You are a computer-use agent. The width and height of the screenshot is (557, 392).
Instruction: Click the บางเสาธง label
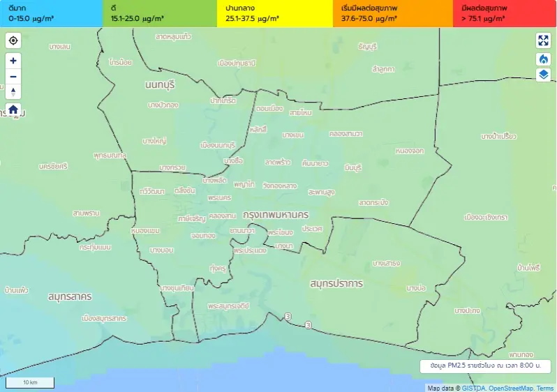click(x=386, y=263)
